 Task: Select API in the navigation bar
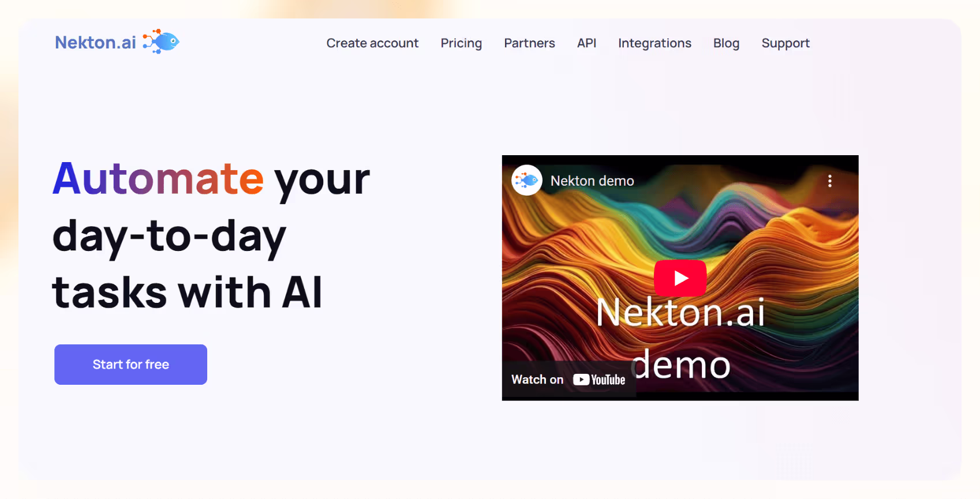(x=586, y=43)
